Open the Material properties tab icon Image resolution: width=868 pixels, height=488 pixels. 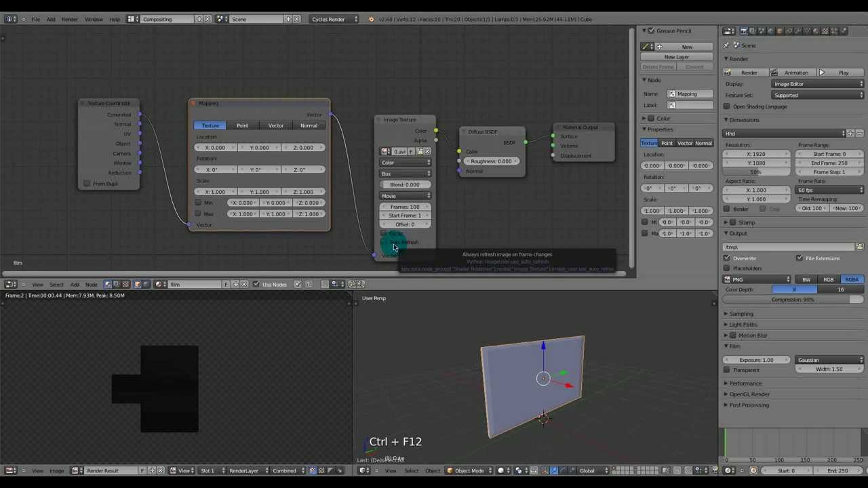(814, 31)
